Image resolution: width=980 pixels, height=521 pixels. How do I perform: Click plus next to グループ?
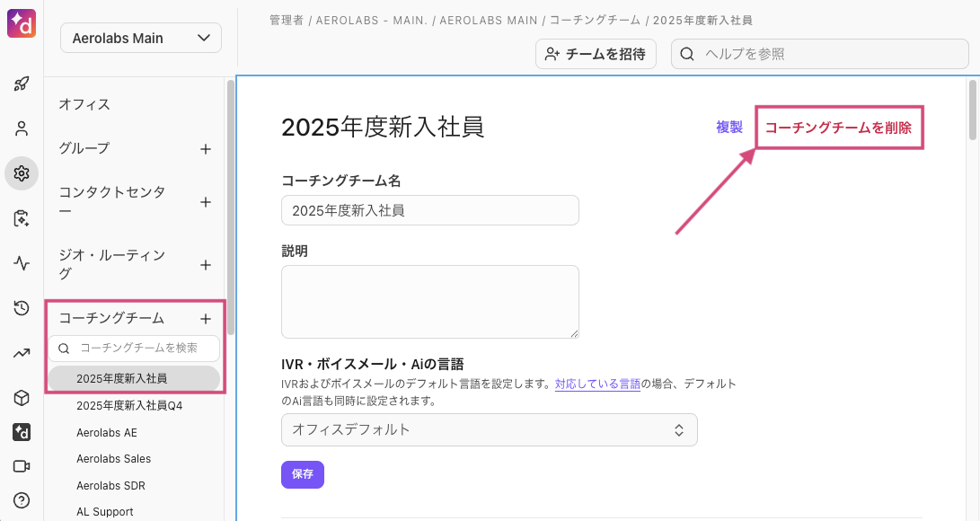click(x=206, y=149)
